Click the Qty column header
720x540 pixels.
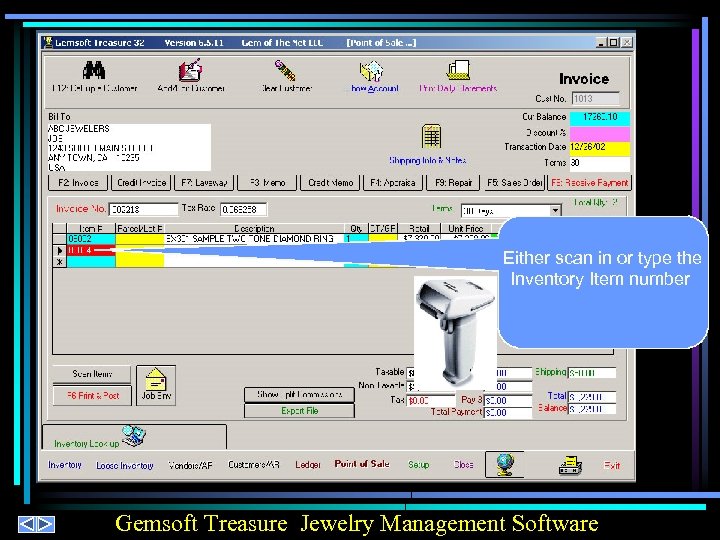coord(356,228)
